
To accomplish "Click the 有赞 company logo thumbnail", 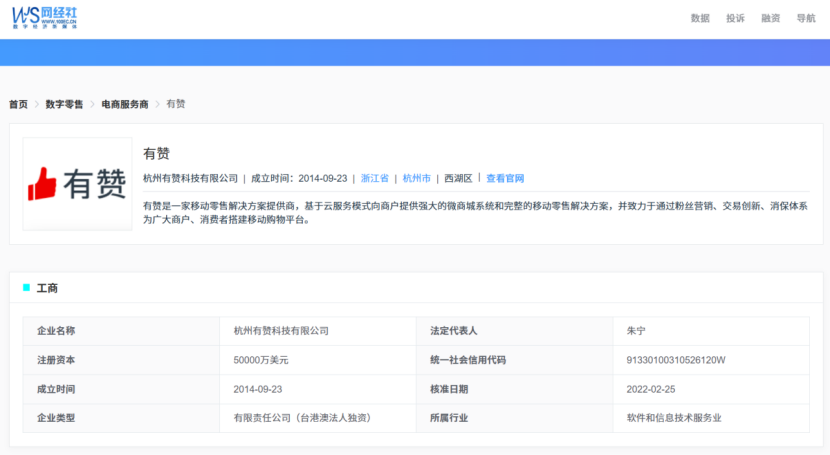I will pyautogui.click(x=77, y=184).
